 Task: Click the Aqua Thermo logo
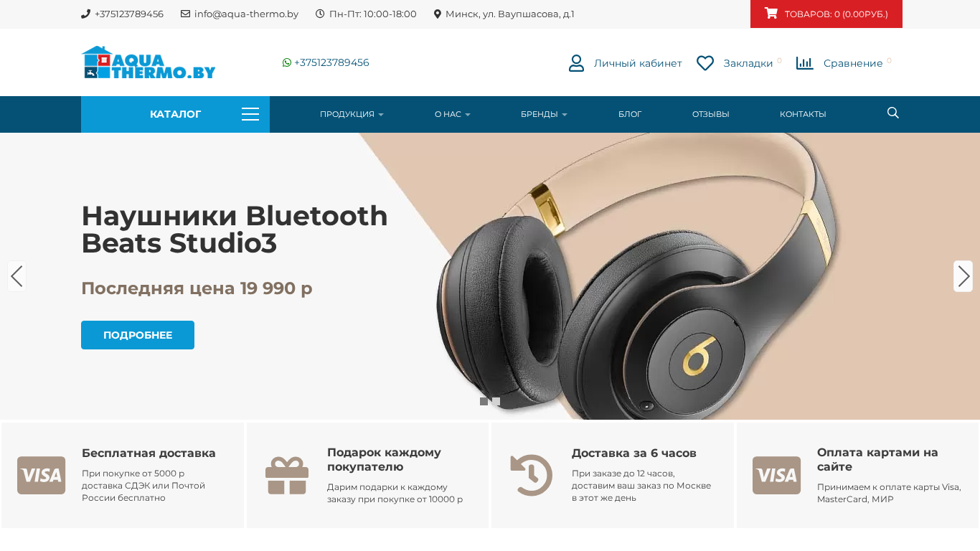tap(149, 62)
